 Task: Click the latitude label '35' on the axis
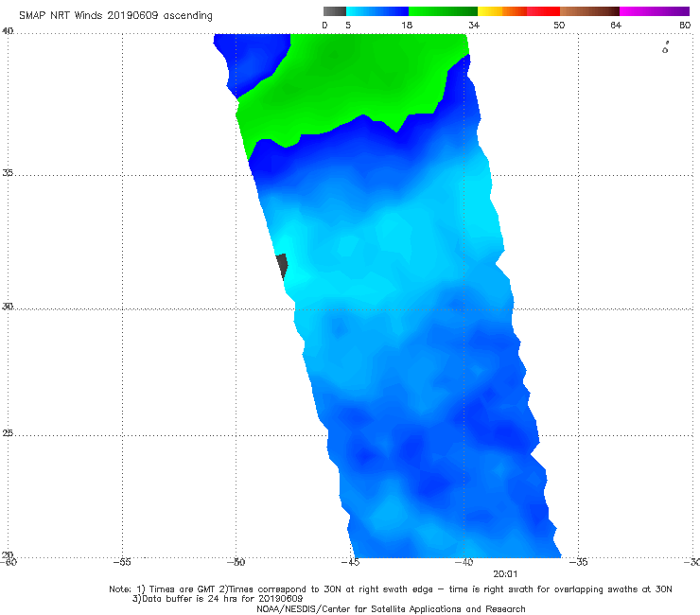(x=8, y=172)
